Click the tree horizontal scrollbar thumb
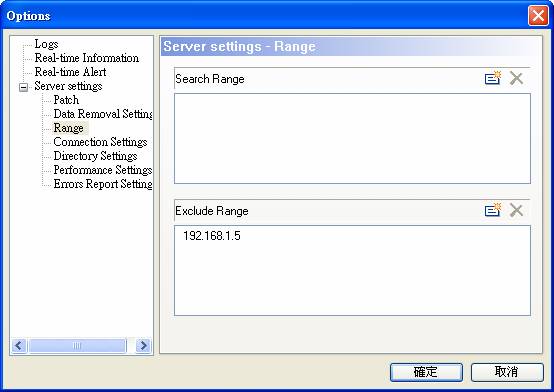The width and height of the screenshot is (554, 392). 77,345
